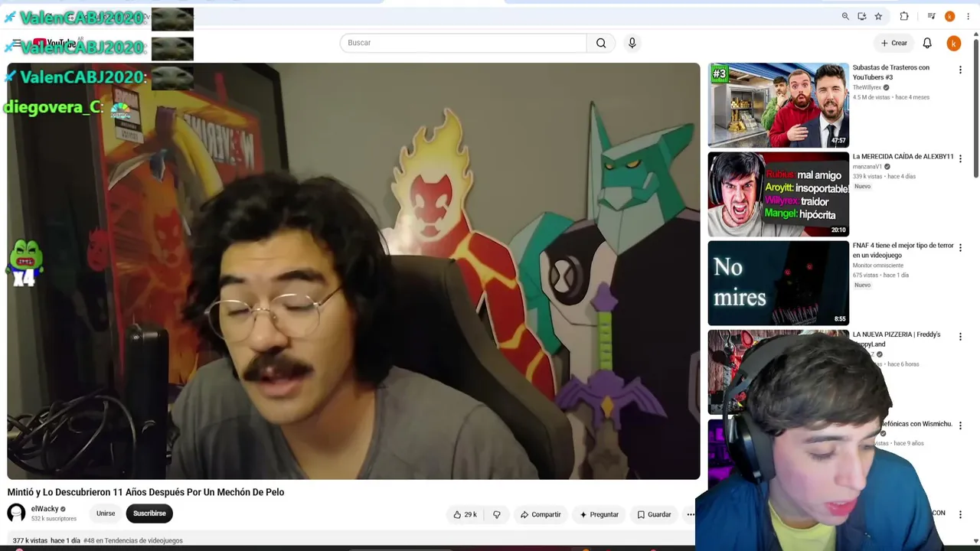
Task: Open options for the Wismichu video
Action: tap(960, 425)
